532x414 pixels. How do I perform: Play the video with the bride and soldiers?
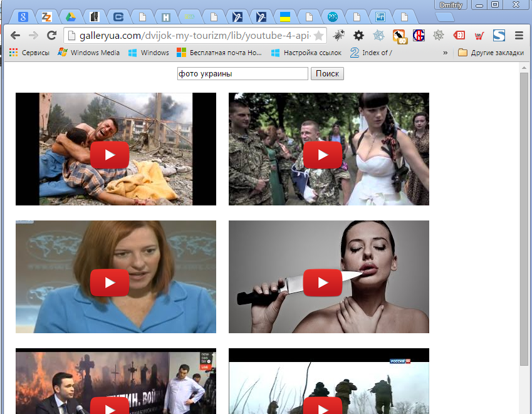tap(323, 155)
